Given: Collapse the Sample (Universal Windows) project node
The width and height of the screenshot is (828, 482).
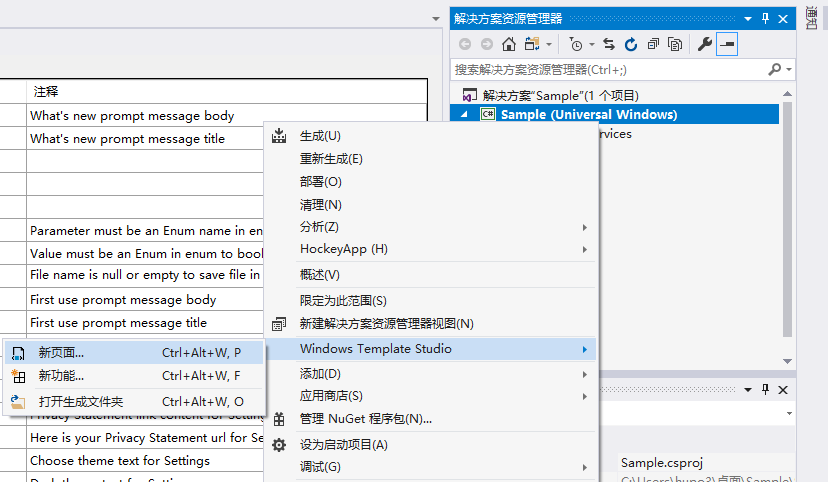Looking at the screenshot, I should (x=464, y=115).
